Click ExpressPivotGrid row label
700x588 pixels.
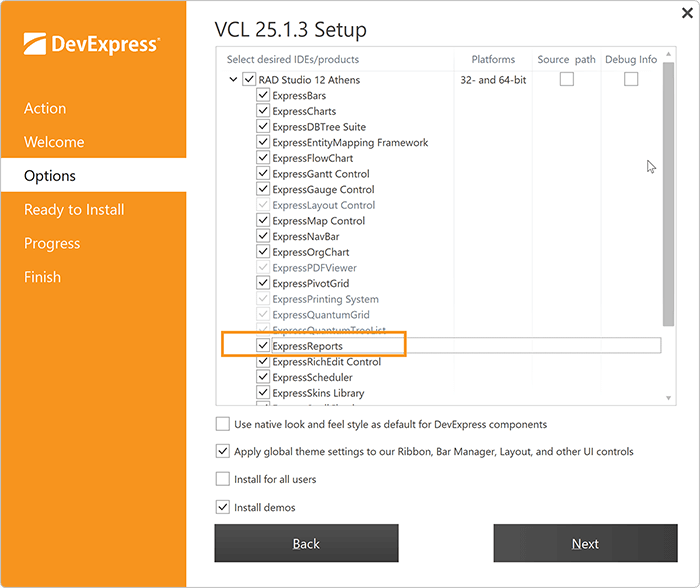tap(311, 284)
